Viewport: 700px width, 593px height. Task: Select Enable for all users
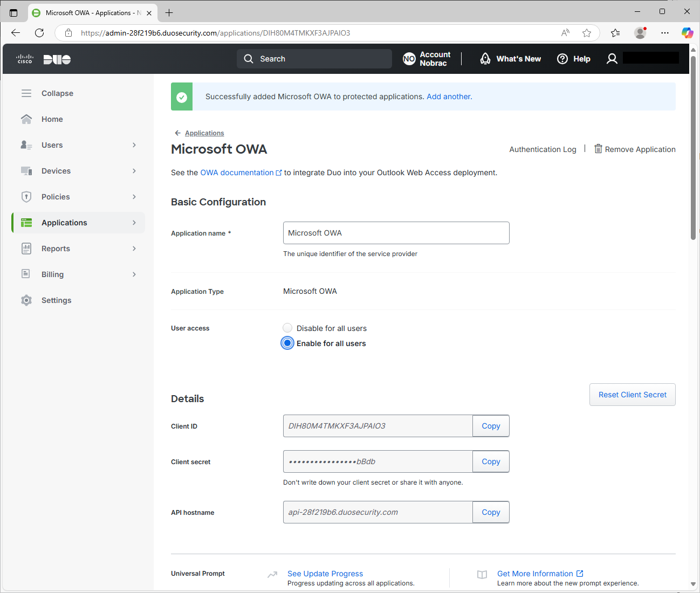point(287,343)
